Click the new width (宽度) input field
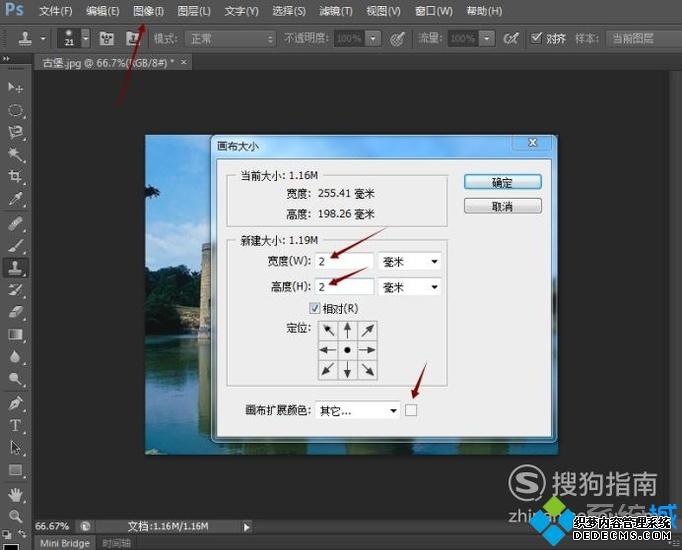This screenshot has height=550, width=682. click(344, 261)
